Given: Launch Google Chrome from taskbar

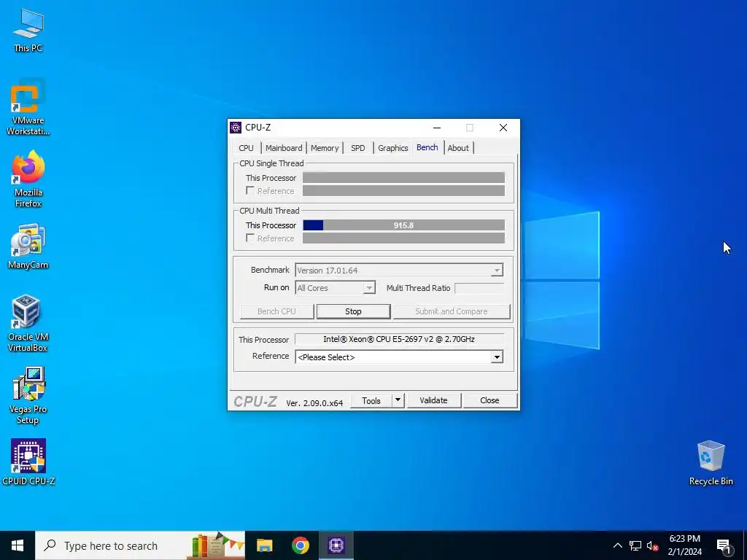Looking at the screenshot, I should click(300, 545).
